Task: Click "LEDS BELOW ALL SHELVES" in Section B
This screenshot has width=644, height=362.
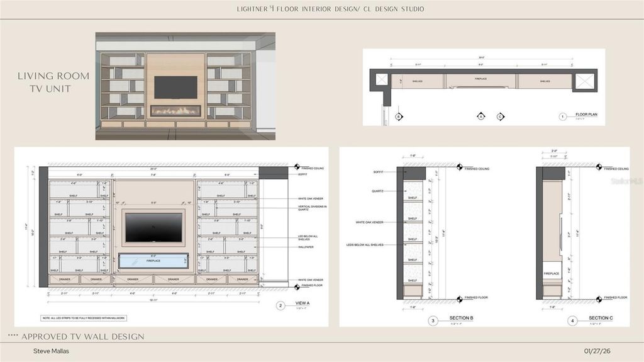Action: 365,245
